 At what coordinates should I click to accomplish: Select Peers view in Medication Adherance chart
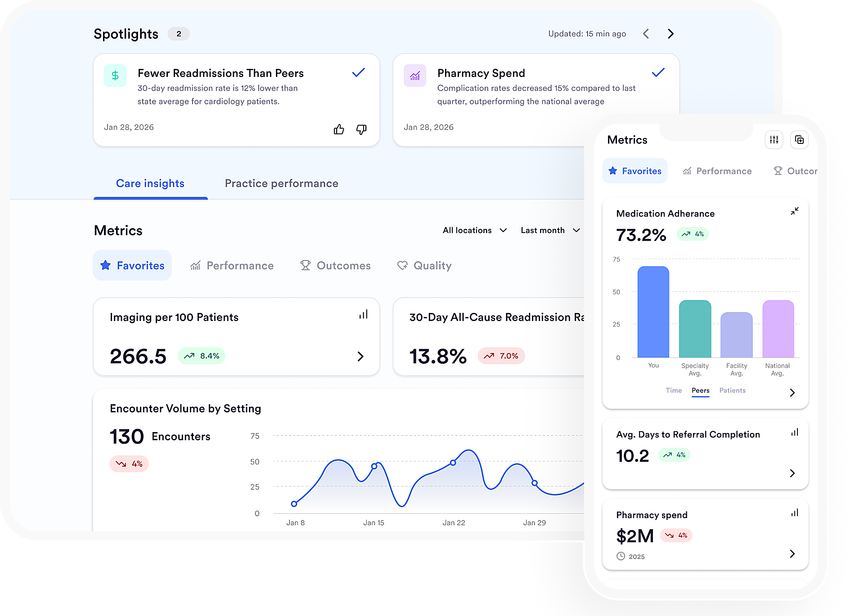[700, 391]
